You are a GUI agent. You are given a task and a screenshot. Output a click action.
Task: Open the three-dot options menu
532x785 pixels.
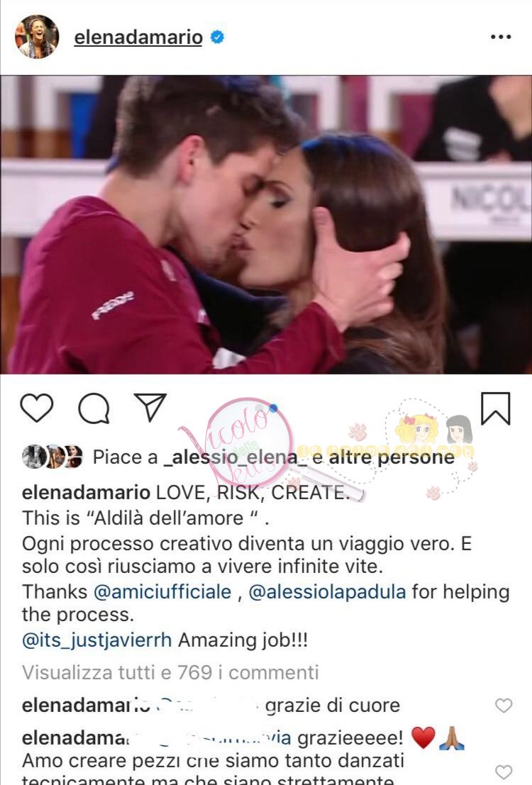tap(501, 37)
